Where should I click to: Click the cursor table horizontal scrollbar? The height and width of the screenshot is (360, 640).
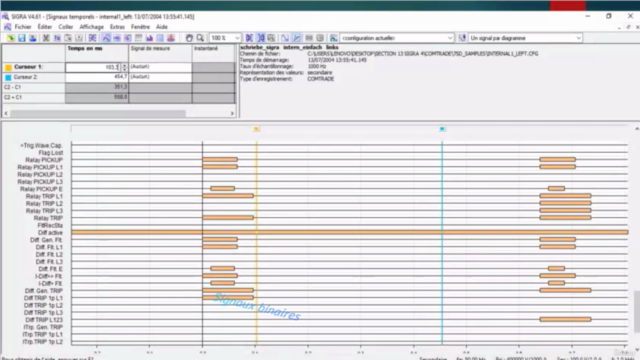[x=98, y=113]
